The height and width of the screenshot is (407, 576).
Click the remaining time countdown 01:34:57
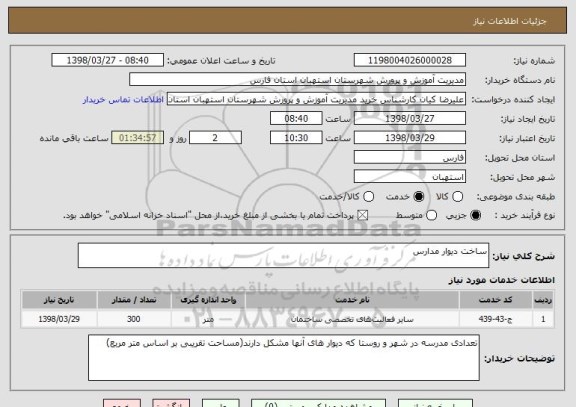137,138
